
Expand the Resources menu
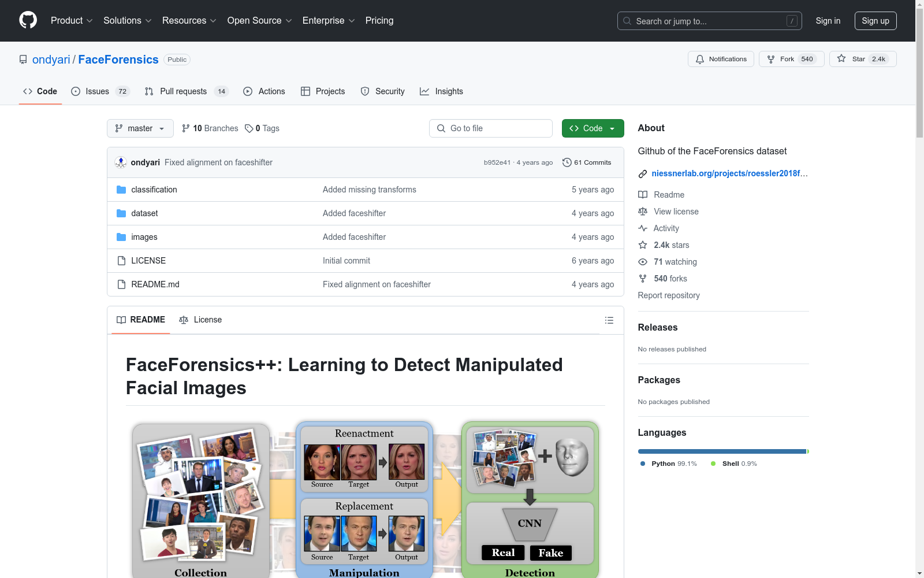pyautogui.click(x=189, y=20)
